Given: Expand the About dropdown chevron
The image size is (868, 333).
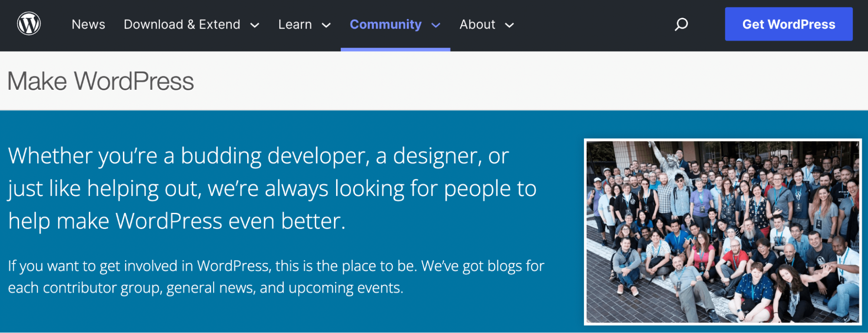Looking at the screenshot, I should [x=510, y=25].
